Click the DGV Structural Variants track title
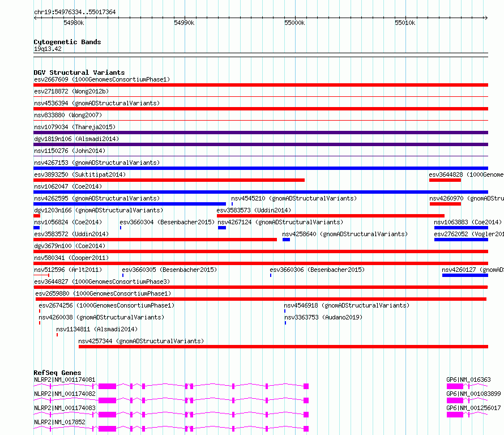The image size is (504, 435). coord(79,72)
